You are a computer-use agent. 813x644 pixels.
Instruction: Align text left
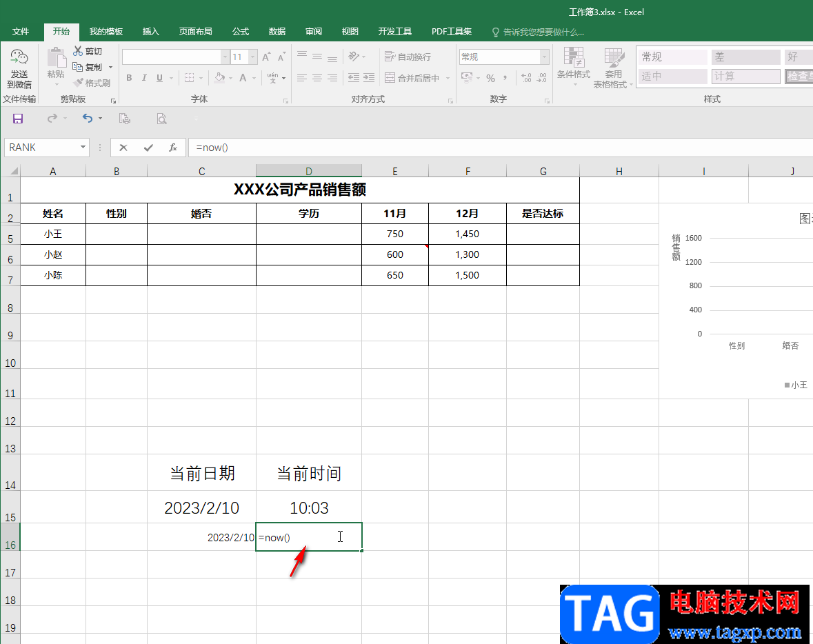pyautogui.click(x=302, y=78)
